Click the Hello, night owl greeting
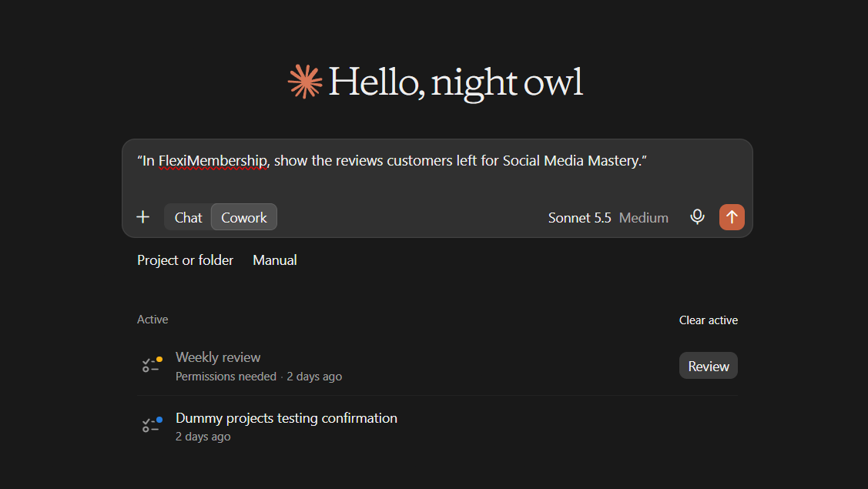The width and height of the screenshot is (868, 489). pyautogui.click(x=455, y=82)
